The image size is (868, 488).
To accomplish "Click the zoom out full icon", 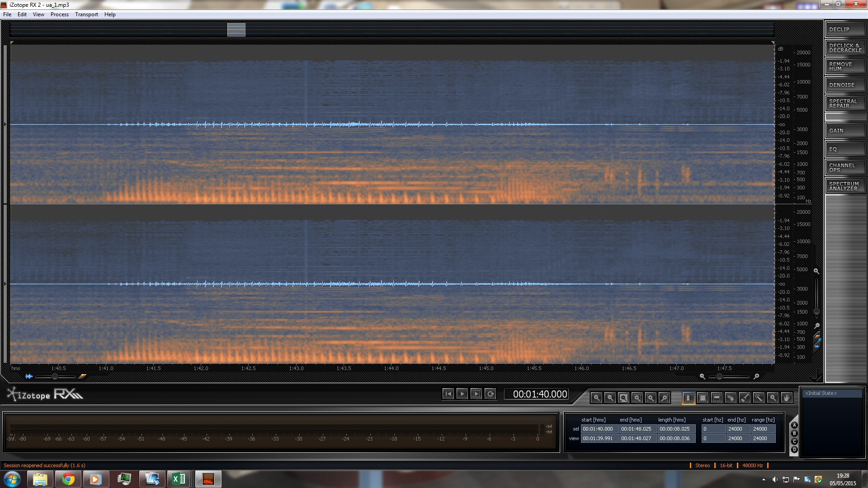I will pyautogui.click(x=623, y=398).
